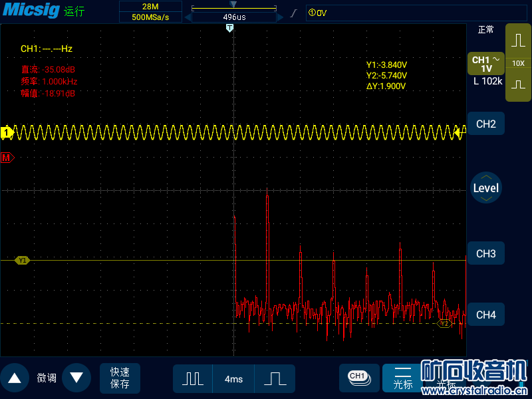Tap the small pulse icon below 10X

tap(518, 85)
